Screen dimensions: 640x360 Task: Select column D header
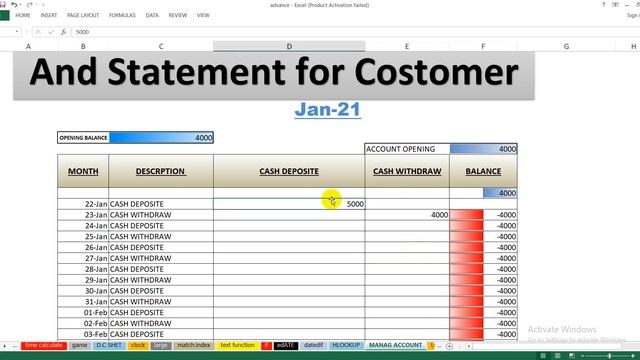coord(289,47)
